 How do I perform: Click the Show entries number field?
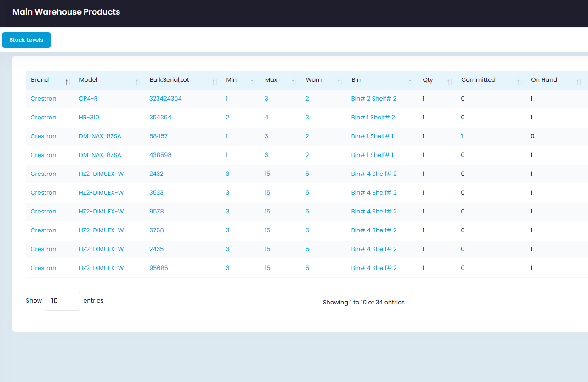pyautogui.click(x=62, y=301)
